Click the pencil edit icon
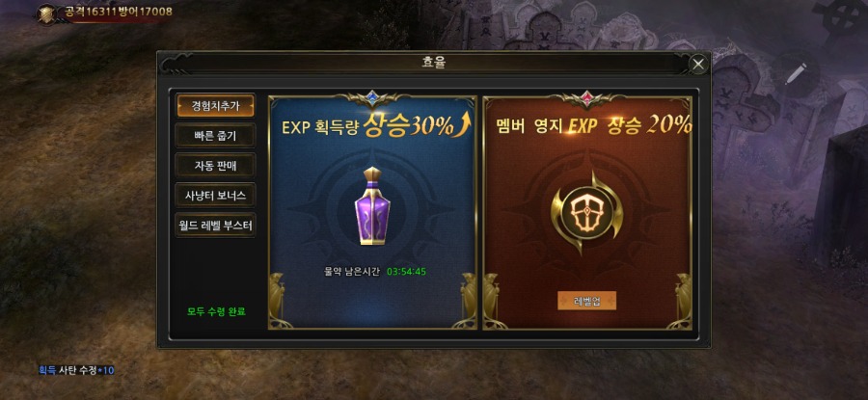This screenshot has height=400, width=868. pos(796,74)
